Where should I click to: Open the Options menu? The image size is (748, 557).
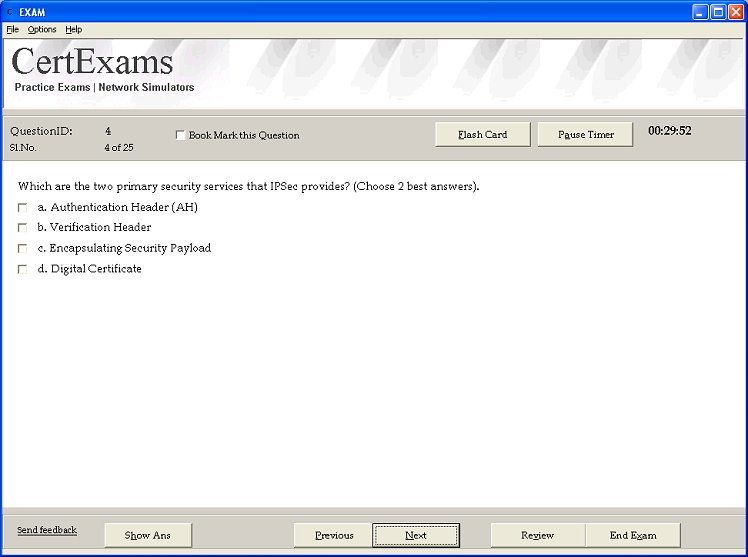click(42, 30)
